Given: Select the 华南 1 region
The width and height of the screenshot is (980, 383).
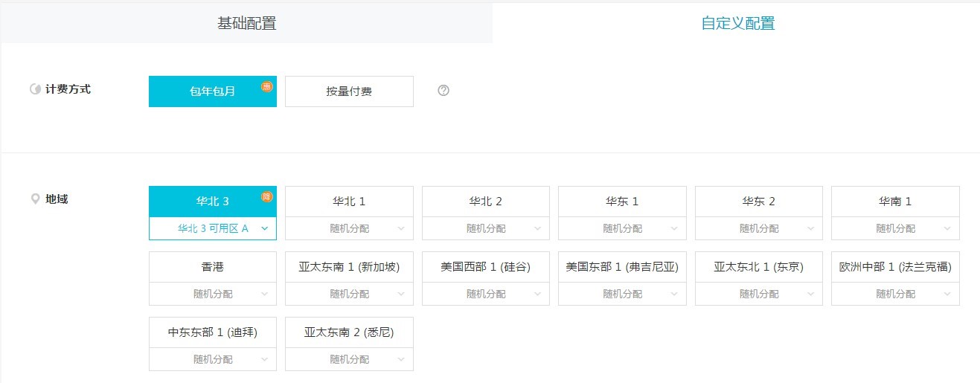Looking at the screenshot, I should (895, 202).
